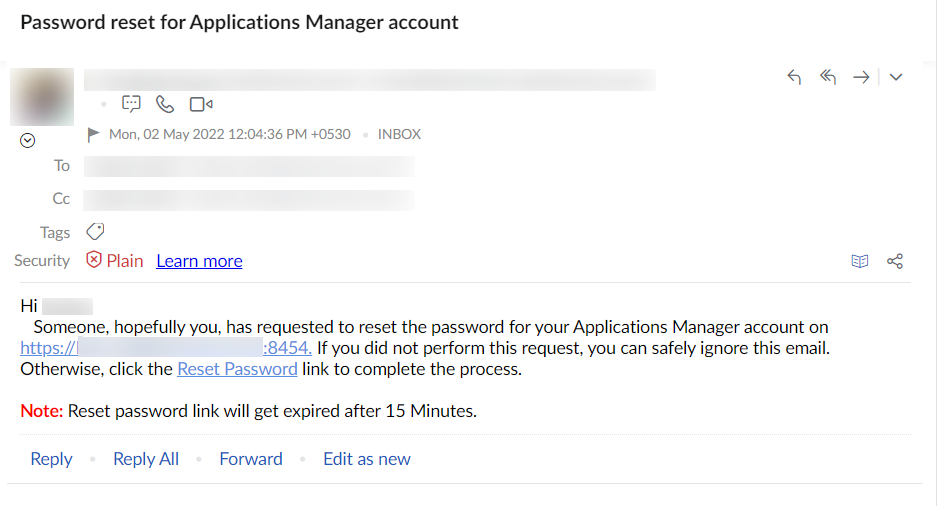This screenshot has height=506, width=937.
Task: Click Reply below the message body
Action: (51, 459)
